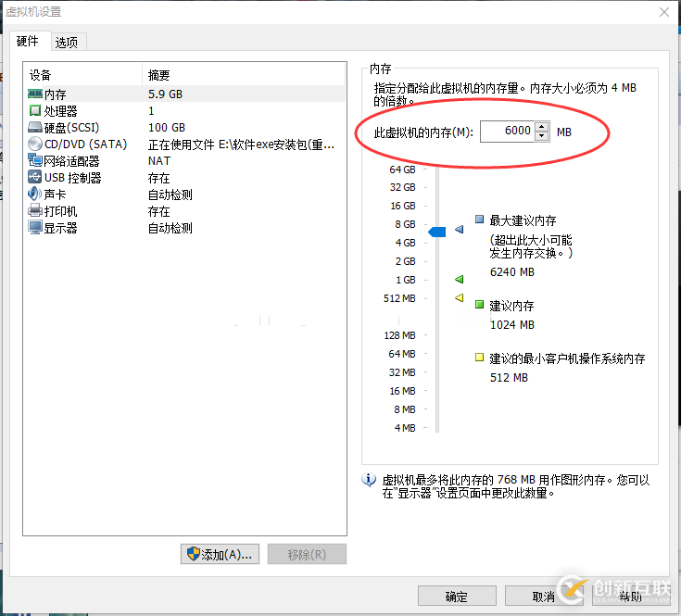The width and height of the screenshot is (681, 616).
Task: Click the processor icon next to 处理器
Action: (x=35, y=111)
